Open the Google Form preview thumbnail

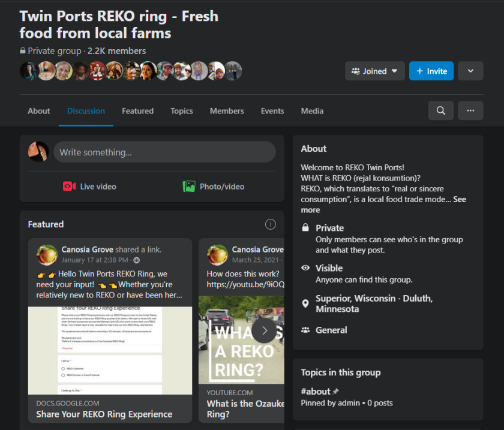(x=110, y=351)
